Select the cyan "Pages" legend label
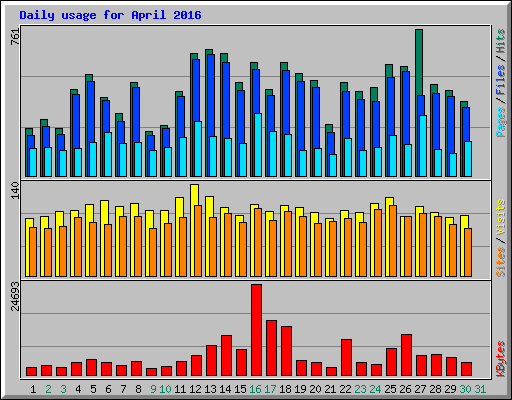Screen dimensions: 512x400 501,122
